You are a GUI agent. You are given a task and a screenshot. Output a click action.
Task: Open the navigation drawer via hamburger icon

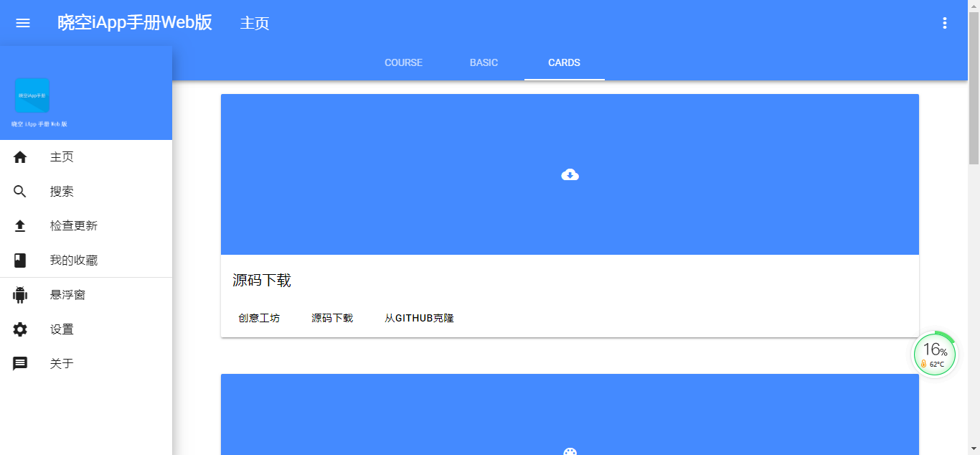coord(22,22)
